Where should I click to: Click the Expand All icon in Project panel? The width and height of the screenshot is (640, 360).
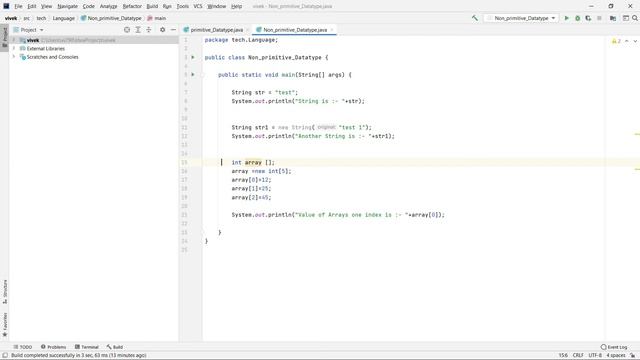(138, 30)
